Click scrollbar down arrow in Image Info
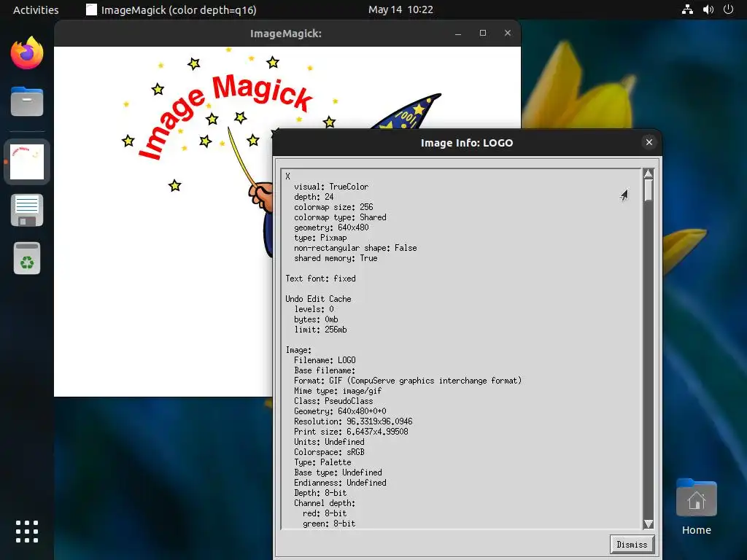Viewport: 747px width, 560px height. 648,524
